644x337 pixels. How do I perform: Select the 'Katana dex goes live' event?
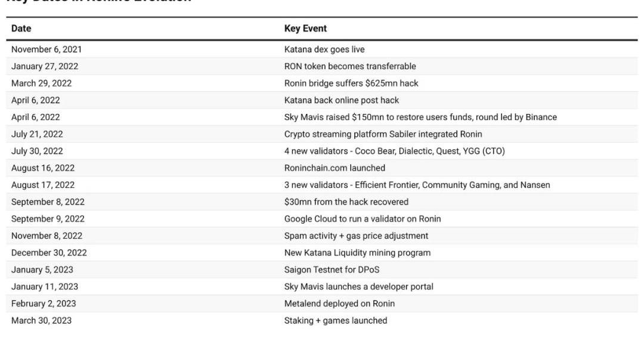[324, 50]
